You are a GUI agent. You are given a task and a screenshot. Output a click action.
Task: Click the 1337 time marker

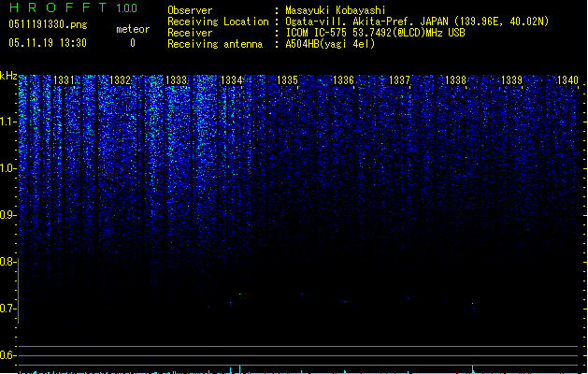[x=399, y=80]
